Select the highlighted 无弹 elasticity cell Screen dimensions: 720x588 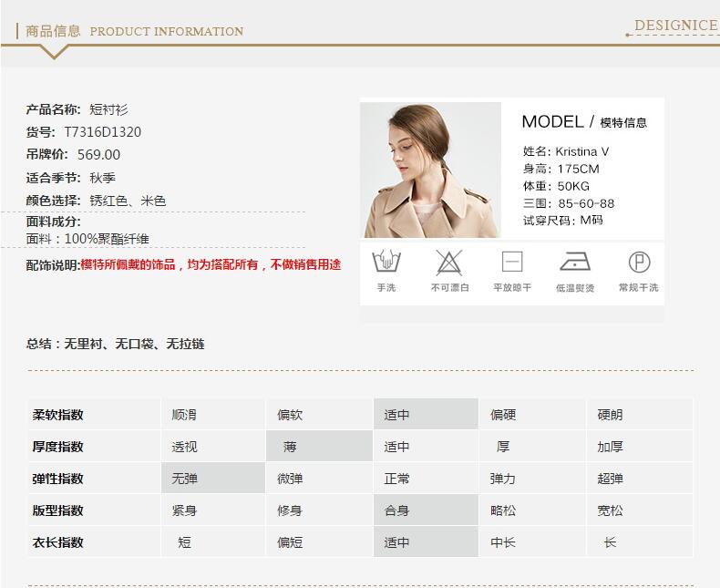coord(213,479)
